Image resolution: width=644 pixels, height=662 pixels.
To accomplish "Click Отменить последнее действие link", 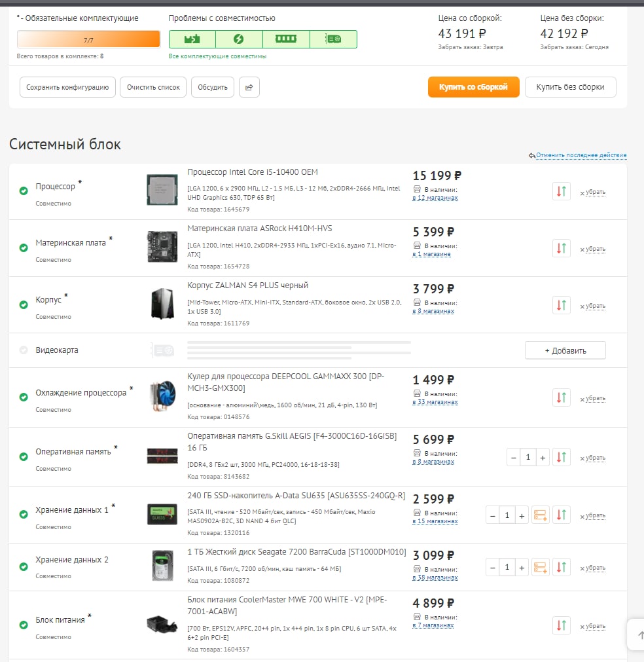I will click(581, 155).
